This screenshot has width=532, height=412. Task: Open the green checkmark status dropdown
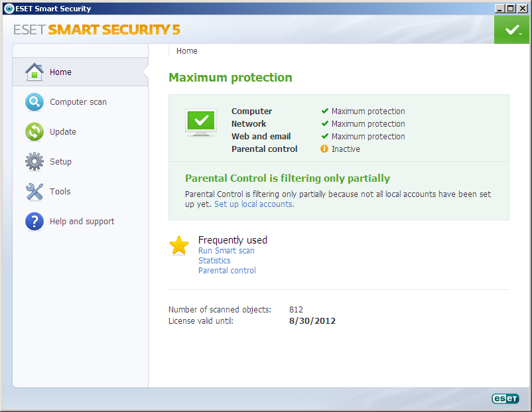pyautogui.click(x=511, y=31)
